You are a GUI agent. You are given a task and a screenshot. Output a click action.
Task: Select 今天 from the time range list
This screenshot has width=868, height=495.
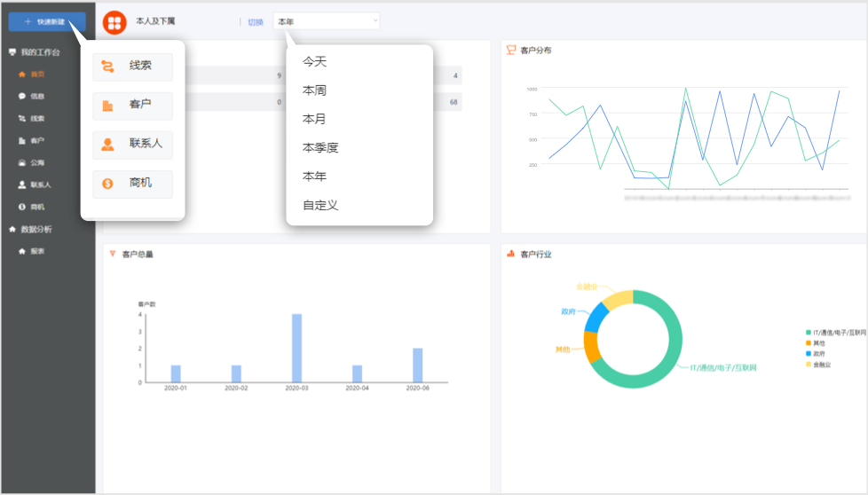315,62
